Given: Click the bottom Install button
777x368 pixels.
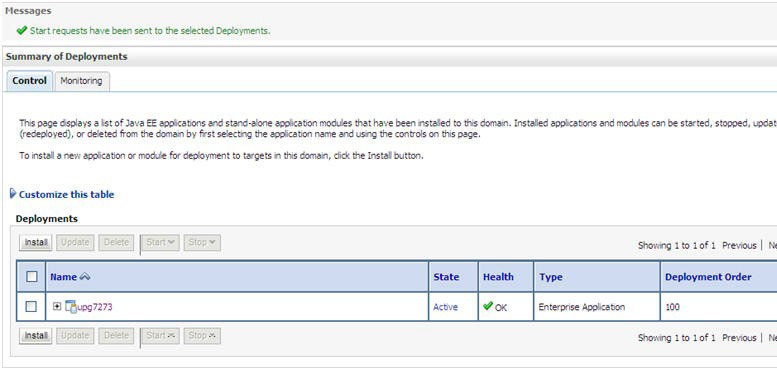Looking at the screenshot, I should click(36, 336).
